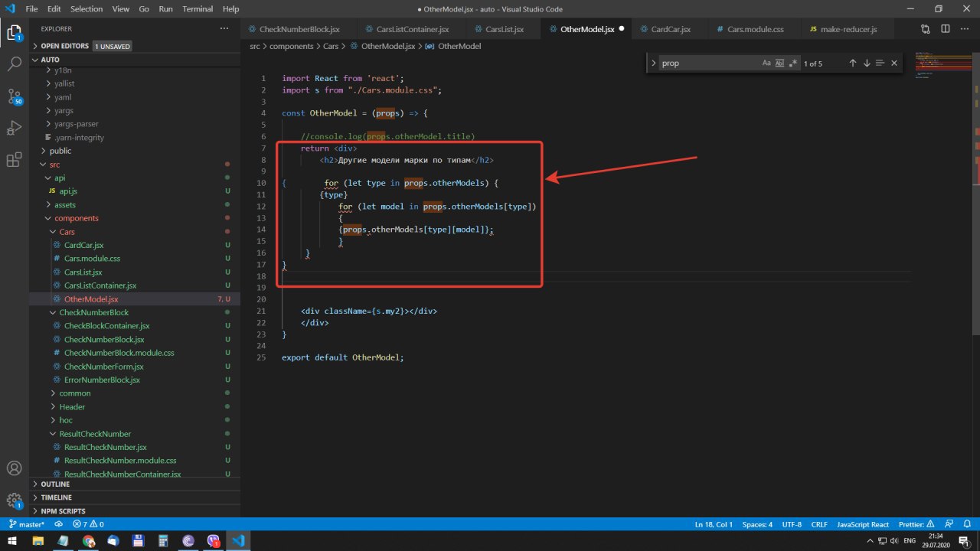The width and height of the screenshot is (980, 551).
Task: Toggle Match Case in find widget
Action: (766, 64)
